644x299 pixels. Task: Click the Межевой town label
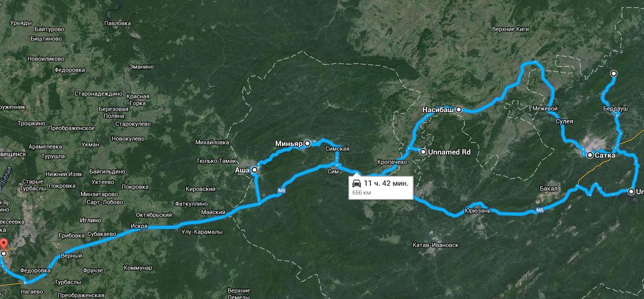coord(545,109)
